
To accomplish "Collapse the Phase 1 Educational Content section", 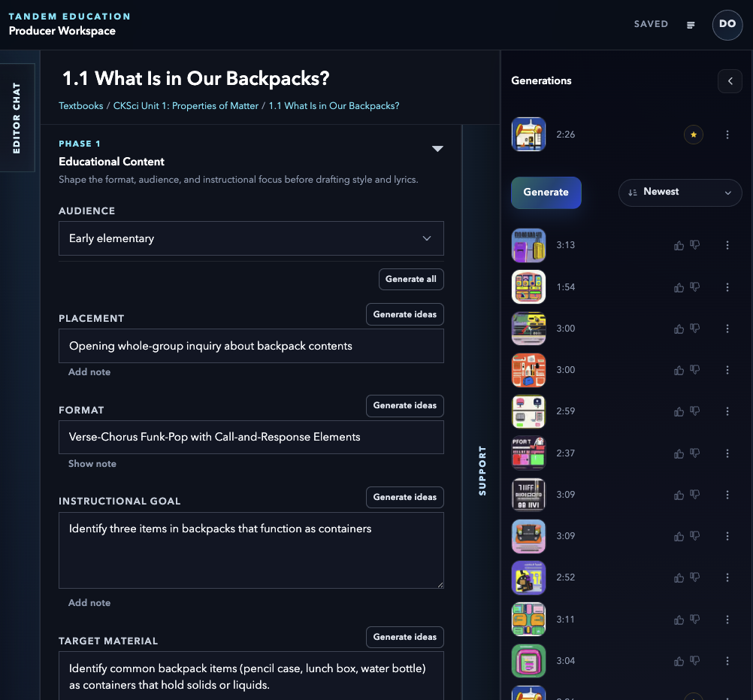I will pyautogui.click(x=437, y=148).
